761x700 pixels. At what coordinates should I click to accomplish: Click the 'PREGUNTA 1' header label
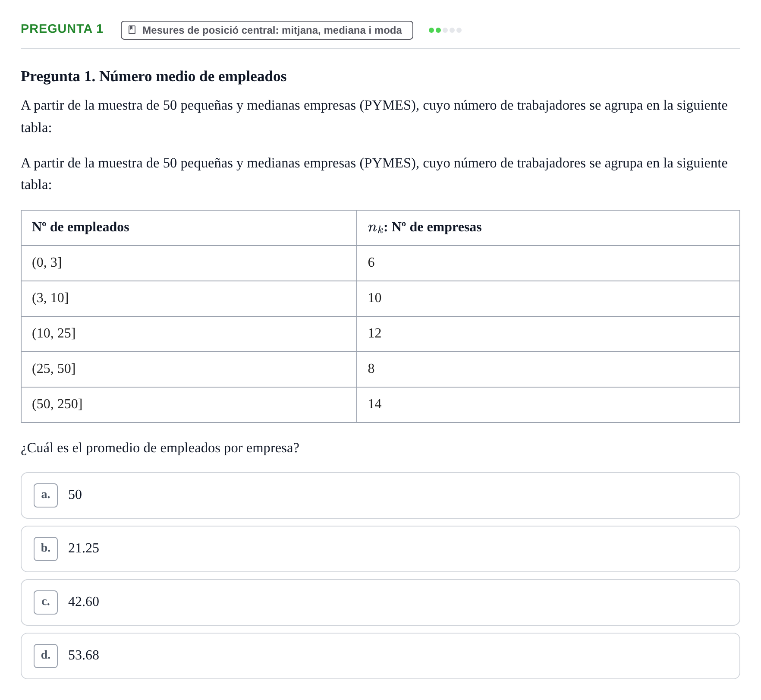tap(62, 29)
